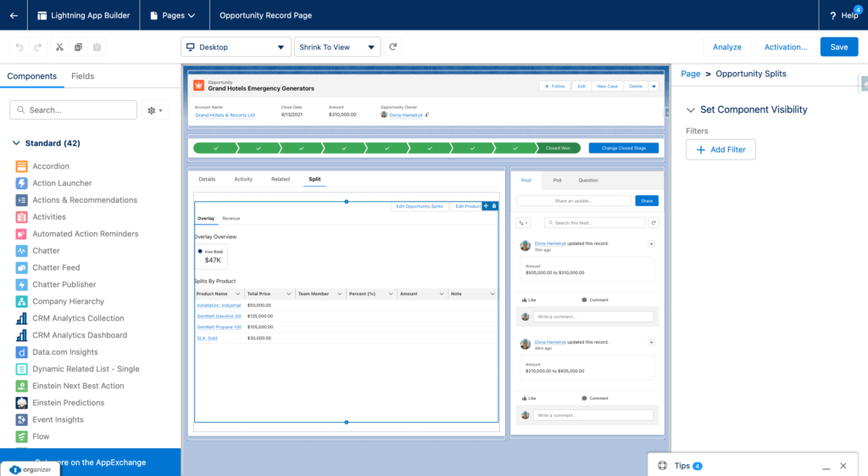Click the components Search field
This screenshot has width=868, height=476.
pos(73,110)
